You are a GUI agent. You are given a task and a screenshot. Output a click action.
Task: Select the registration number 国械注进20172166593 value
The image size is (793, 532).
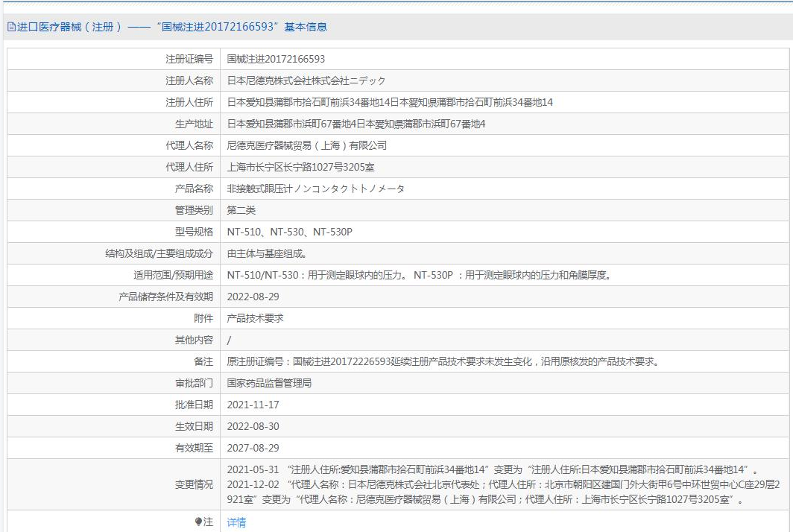click(276, 59)
